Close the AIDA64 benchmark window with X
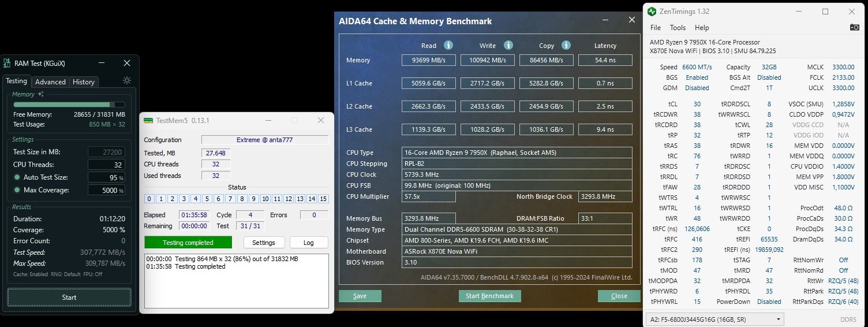Image resolution: width=868 pixels, height=327 pixels. tap(632, 20)
